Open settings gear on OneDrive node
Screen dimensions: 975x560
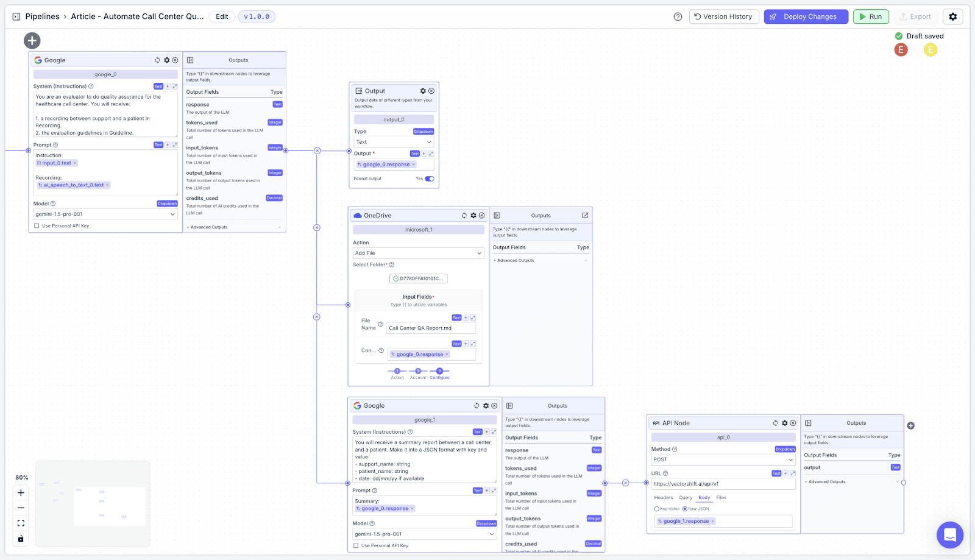(x=473, y=216)
